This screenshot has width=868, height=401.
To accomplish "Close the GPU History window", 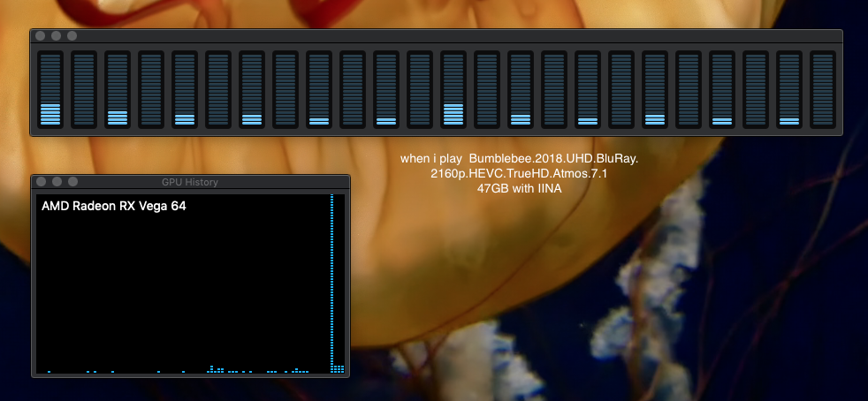I will pyautogui.click(x=41, y=181).
